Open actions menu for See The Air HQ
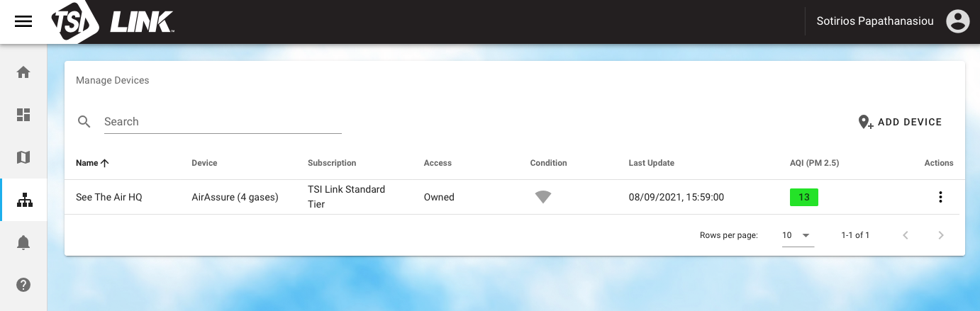 point(940,197)
